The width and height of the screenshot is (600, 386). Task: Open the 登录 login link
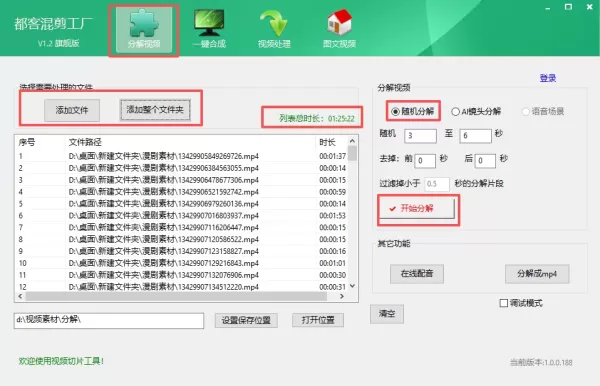548,78
